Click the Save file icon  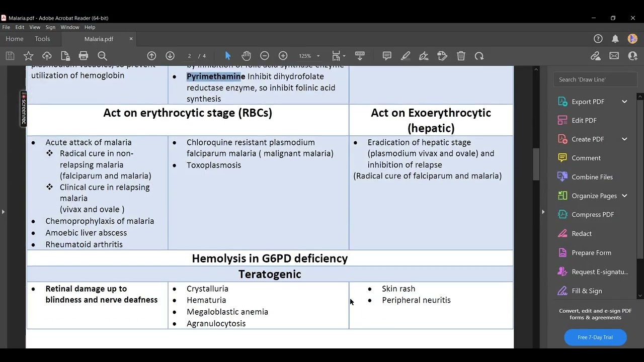(x=10, y=56)
